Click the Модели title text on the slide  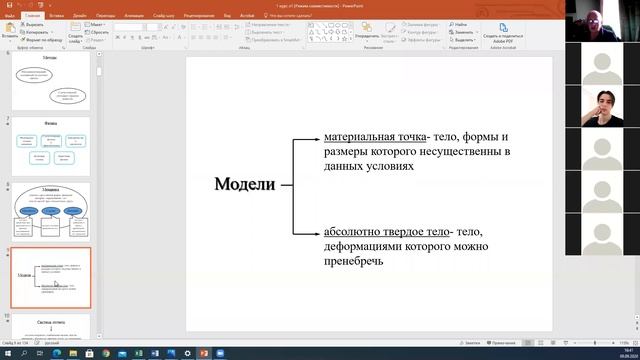pyautogui.click(x=245, y=184)
